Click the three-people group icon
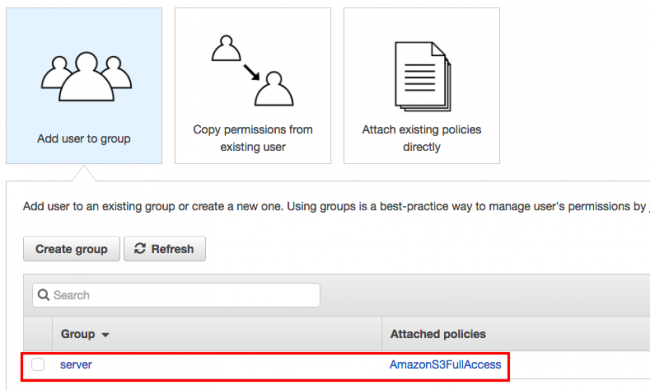Screen dimensions: 650x390 click(86, 77)
